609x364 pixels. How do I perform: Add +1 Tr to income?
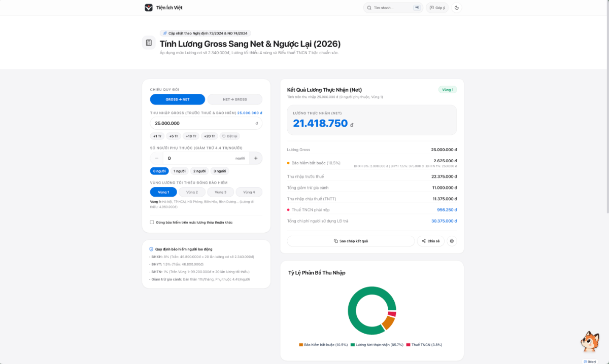coord(157,136)
